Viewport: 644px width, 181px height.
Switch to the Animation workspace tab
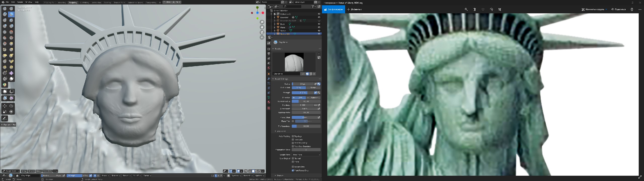(97, 3)
